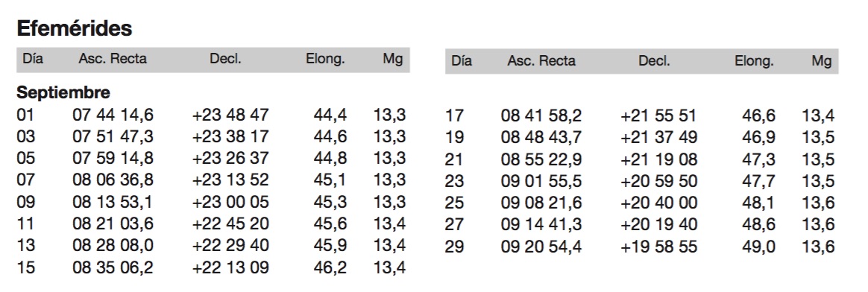Click right ascension 09 14 41,3

point(541,224)
